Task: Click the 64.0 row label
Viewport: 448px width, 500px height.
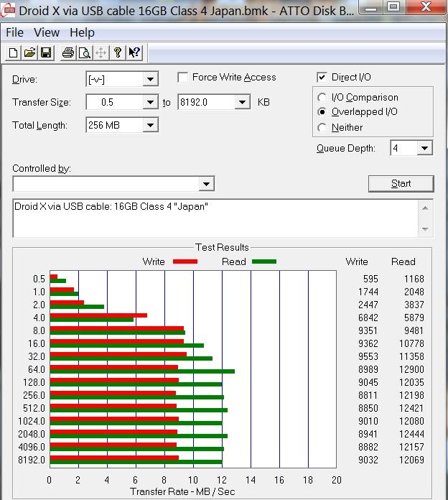Action: pyautogui.click(x=37, y=369)
